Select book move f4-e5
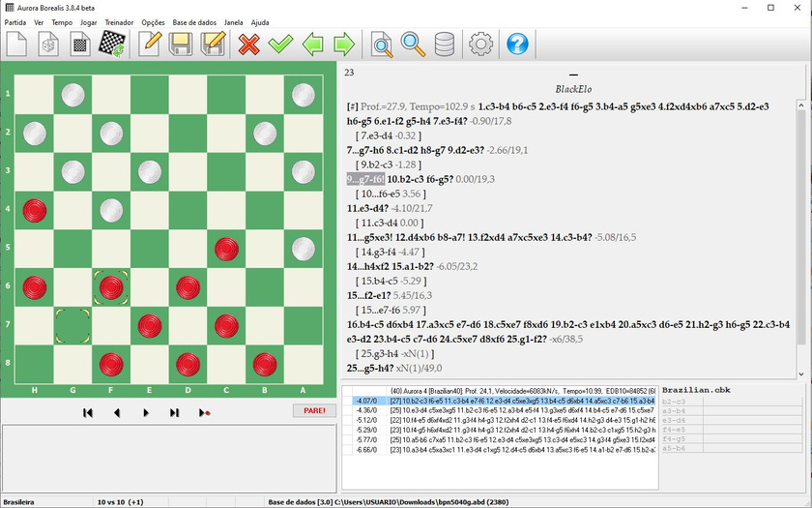 (674, 430)
